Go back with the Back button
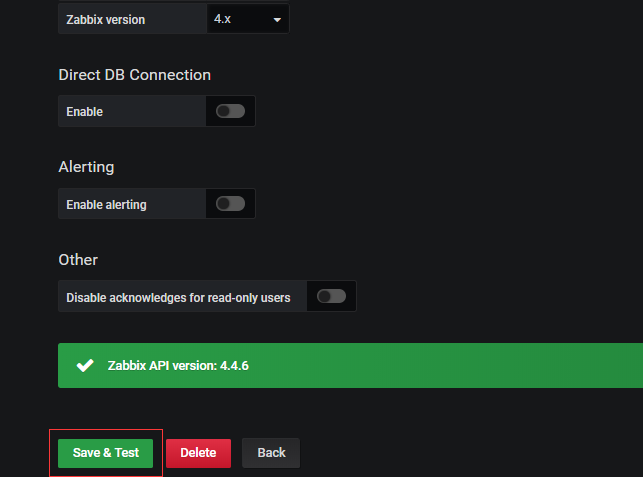 coord(271,453)
